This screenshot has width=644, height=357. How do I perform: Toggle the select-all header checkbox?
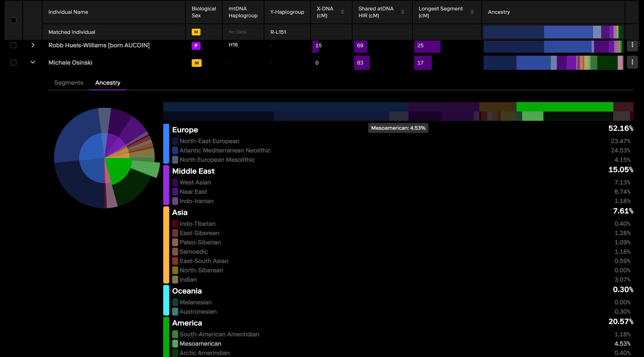14,20
